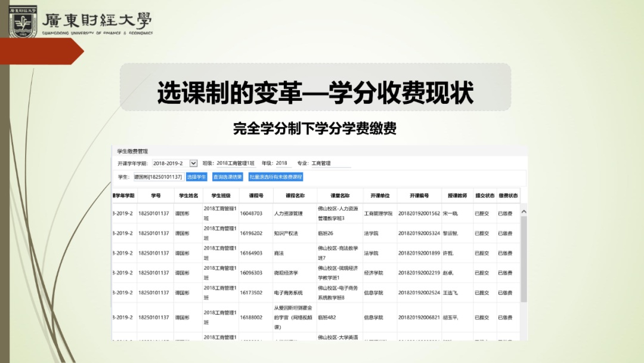The image size is (644, 363).
Task: Click course number 16164903 cell
Action: click(x=251, y=253)
